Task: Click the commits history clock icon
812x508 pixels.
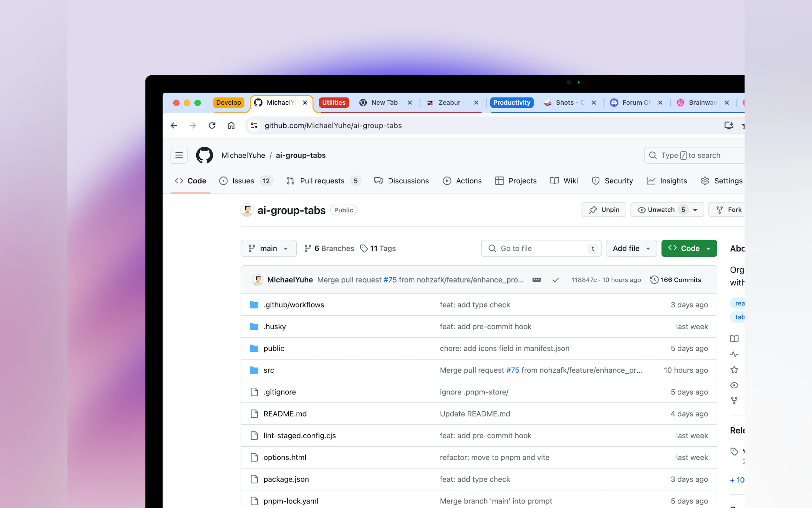Action: 654,280
